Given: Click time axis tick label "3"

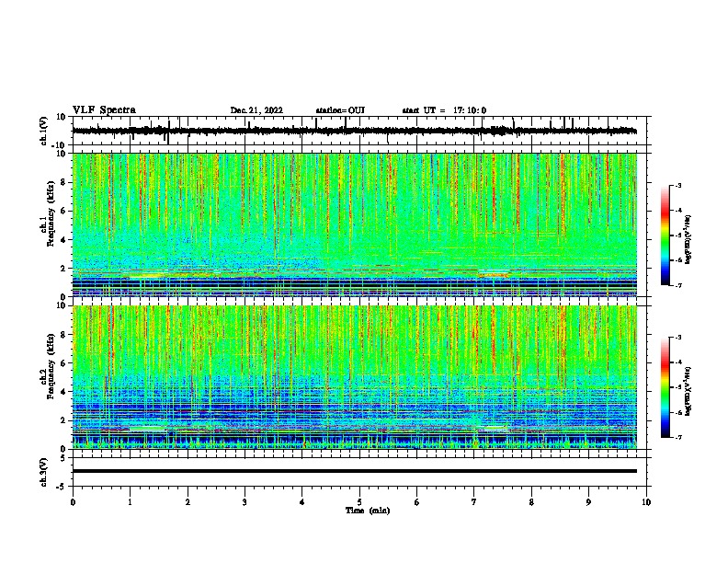Looking at the screenshot, I should pyautogui.click(x=245, y=502).
